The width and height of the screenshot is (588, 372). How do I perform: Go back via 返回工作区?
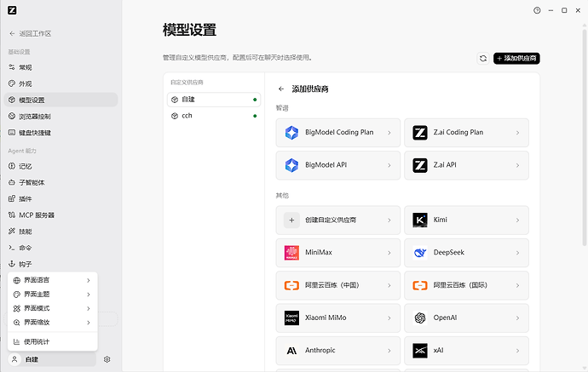coord(30,34)
